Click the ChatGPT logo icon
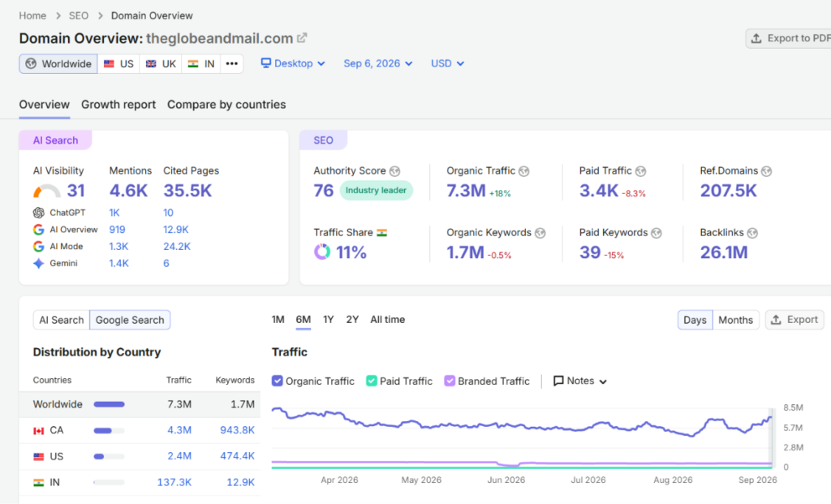 [x=39, y=213]
